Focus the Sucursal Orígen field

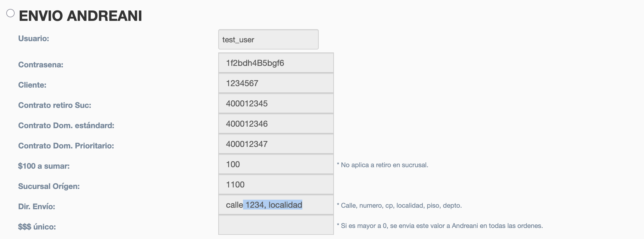tap(276, 184)
